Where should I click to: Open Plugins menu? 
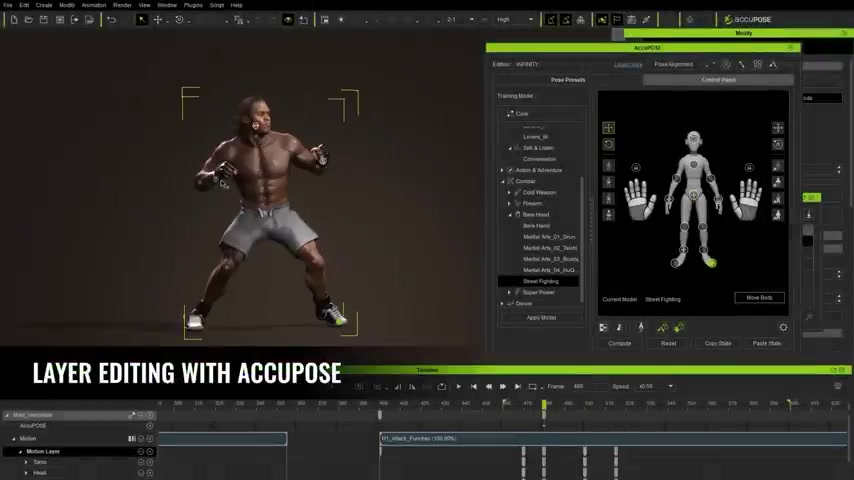click(x=193, y=5)
